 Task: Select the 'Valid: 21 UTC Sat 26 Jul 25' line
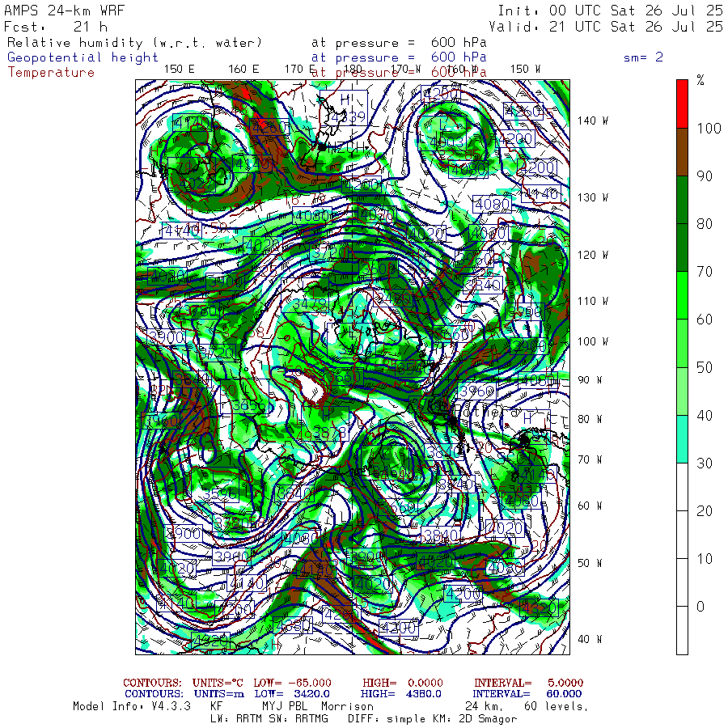[606, 27]
